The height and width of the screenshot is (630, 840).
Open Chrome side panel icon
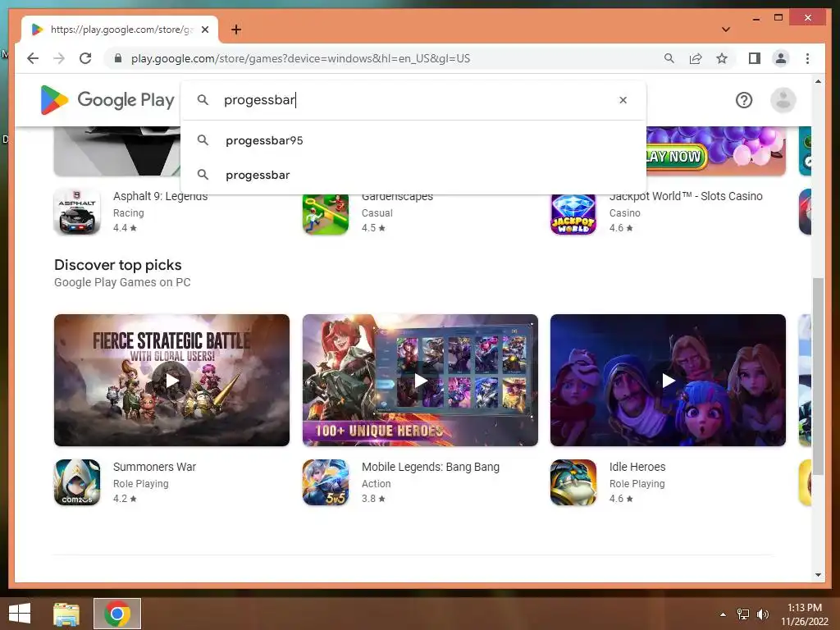coord(755,58)
